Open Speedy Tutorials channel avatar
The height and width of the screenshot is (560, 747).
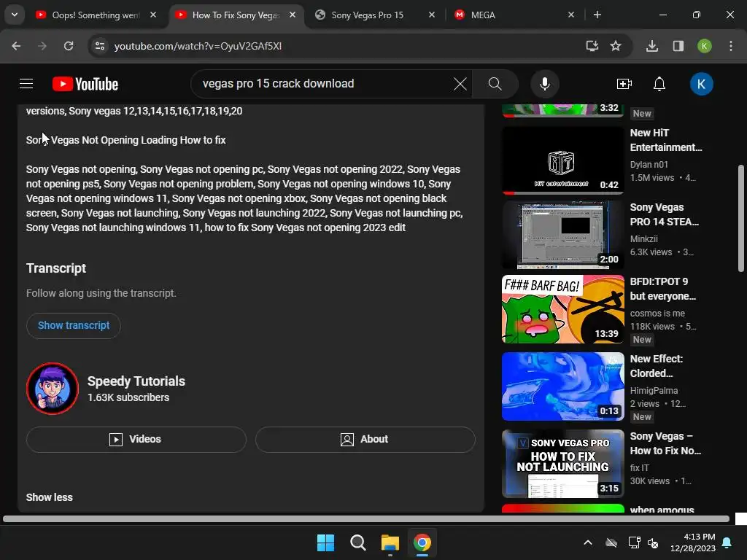[x=53, y=389]
